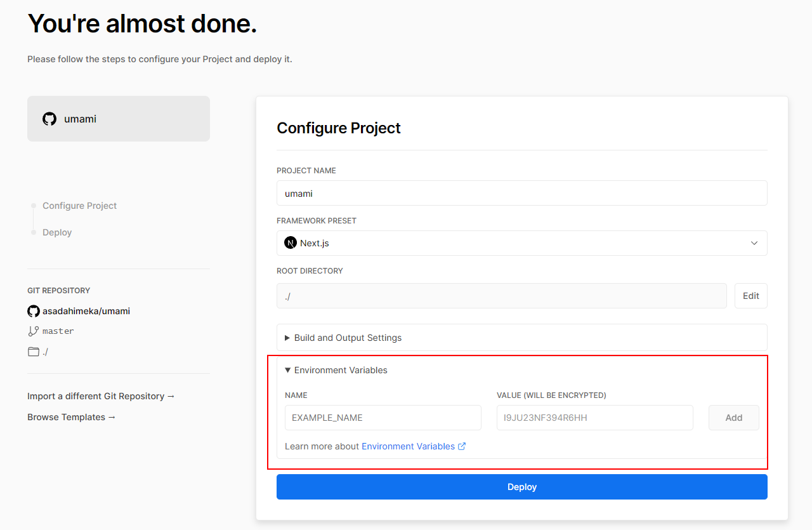Click the asadahimeka/umami repository name

[x=86, y=311]
